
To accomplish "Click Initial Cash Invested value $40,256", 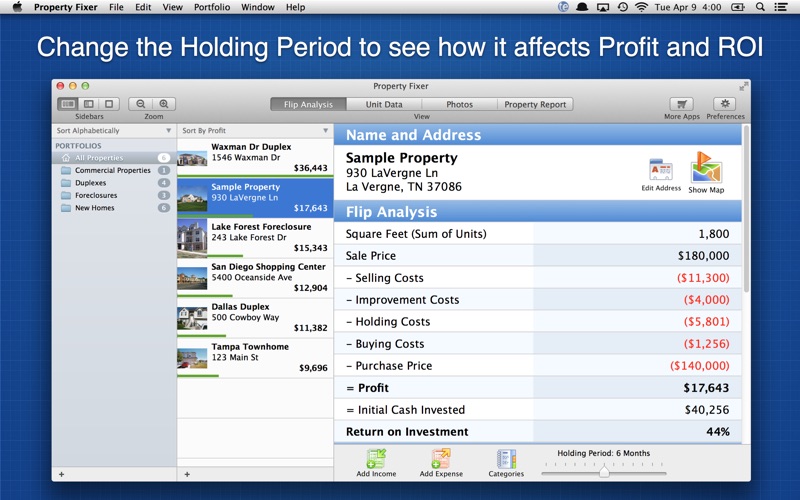I will [x=707, y=410].
